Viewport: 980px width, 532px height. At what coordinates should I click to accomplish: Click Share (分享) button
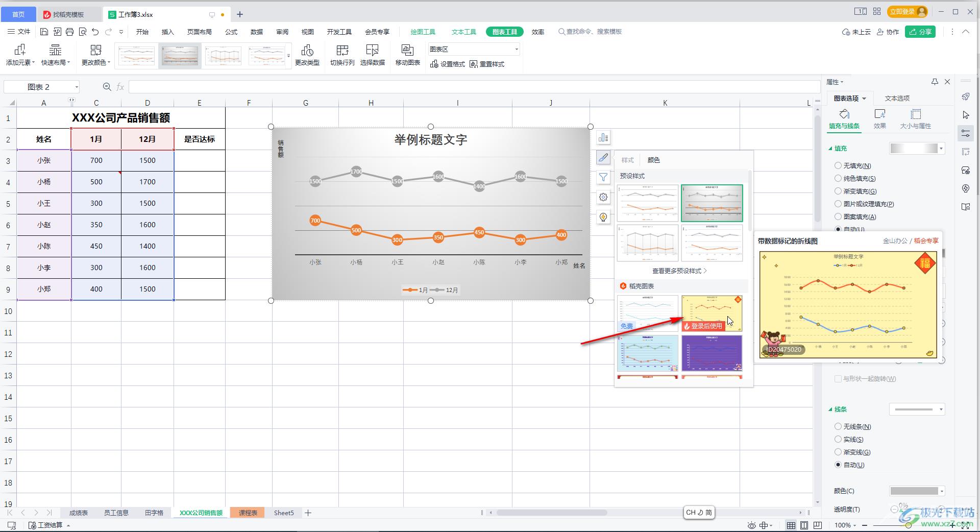920,32
